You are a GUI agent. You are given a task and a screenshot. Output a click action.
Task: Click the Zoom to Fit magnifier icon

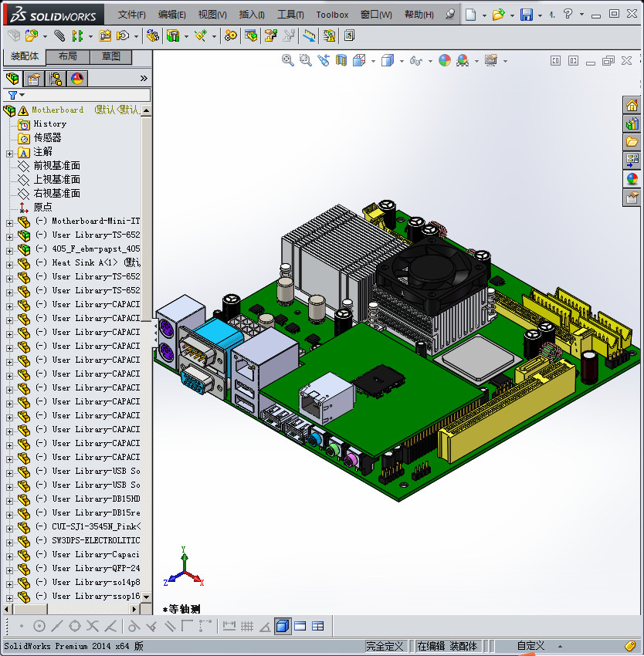coord(288,60)
